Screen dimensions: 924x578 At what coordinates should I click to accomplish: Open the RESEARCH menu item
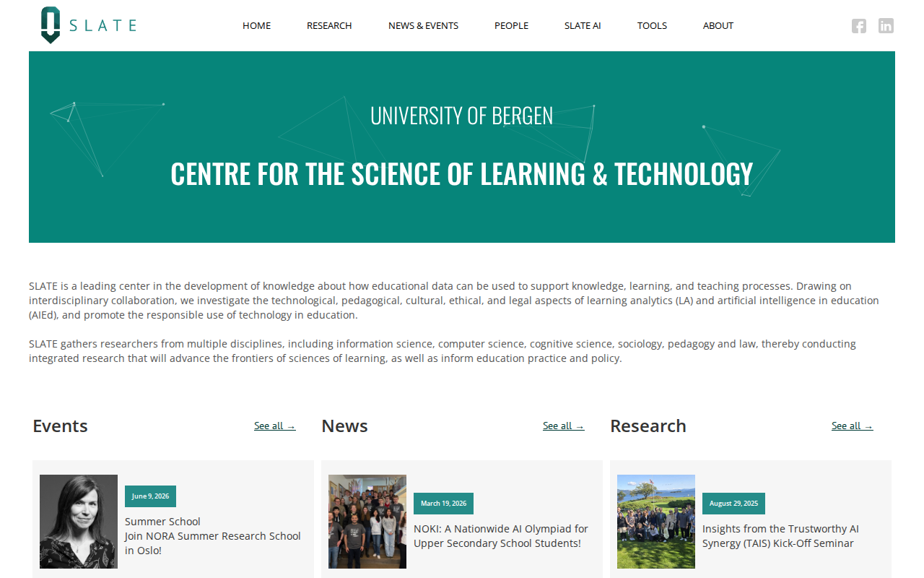click(x=329, y=25)
